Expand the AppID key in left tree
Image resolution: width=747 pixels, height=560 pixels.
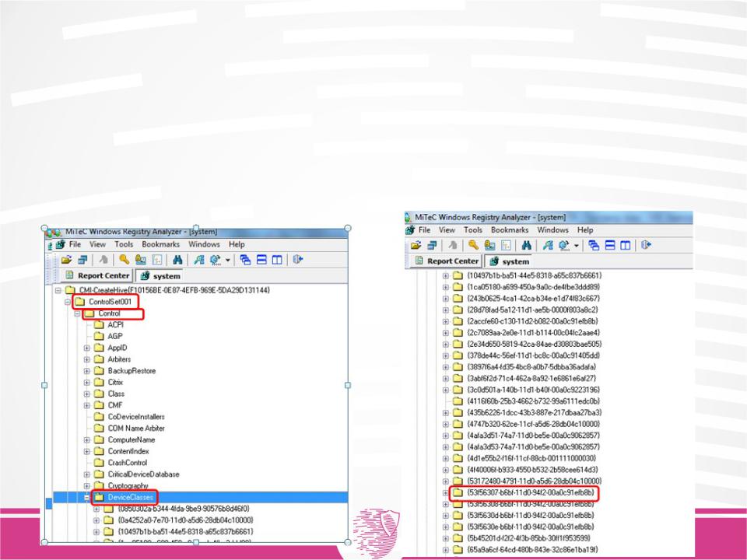(86, 348)
